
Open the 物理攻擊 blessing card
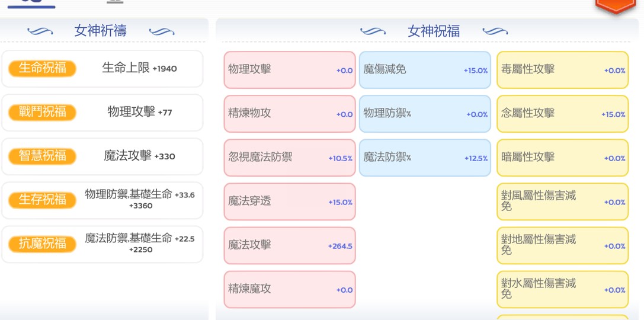tap(290, 70)
